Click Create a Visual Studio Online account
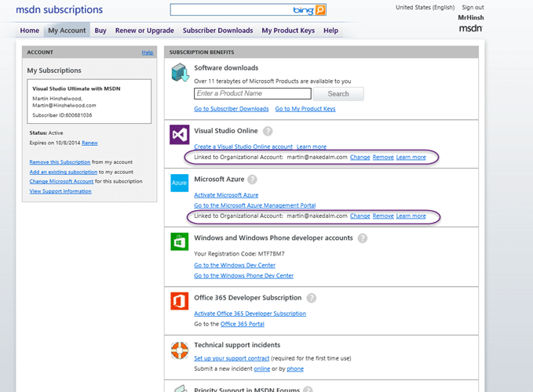Screen dimensions: 533x392 click(x=243, y=147)
